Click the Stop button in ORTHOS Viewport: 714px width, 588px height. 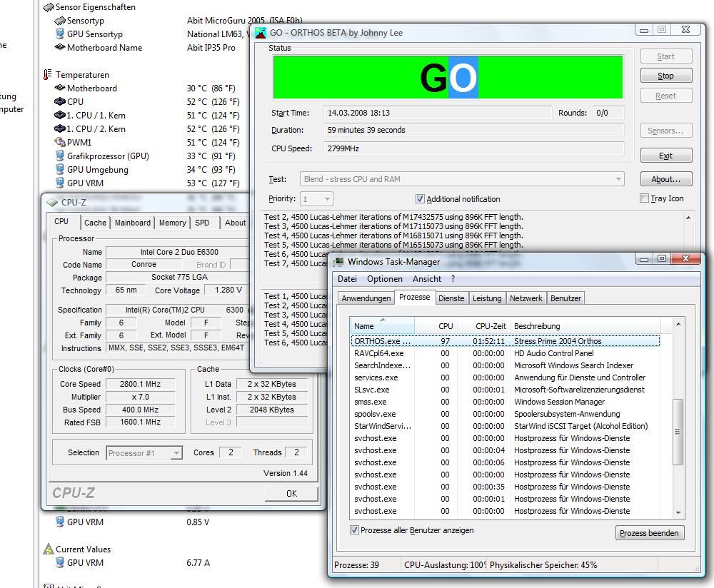[665, 76]
